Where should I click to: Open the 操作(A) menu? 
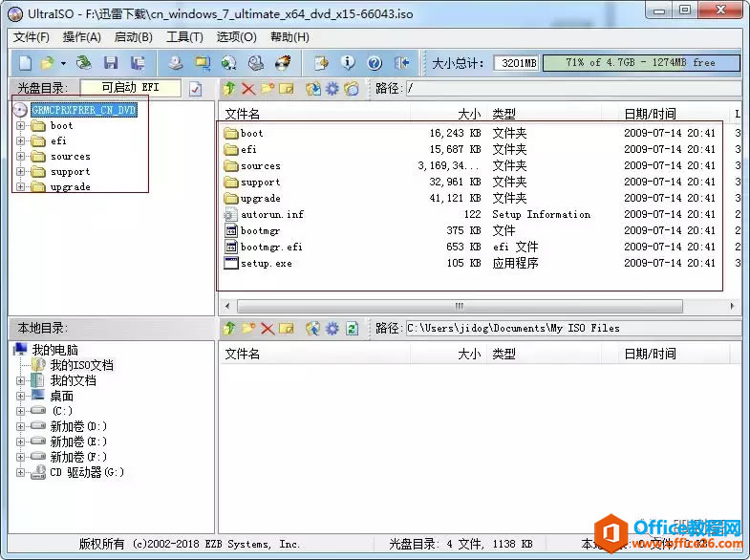[x=82, y=37]
